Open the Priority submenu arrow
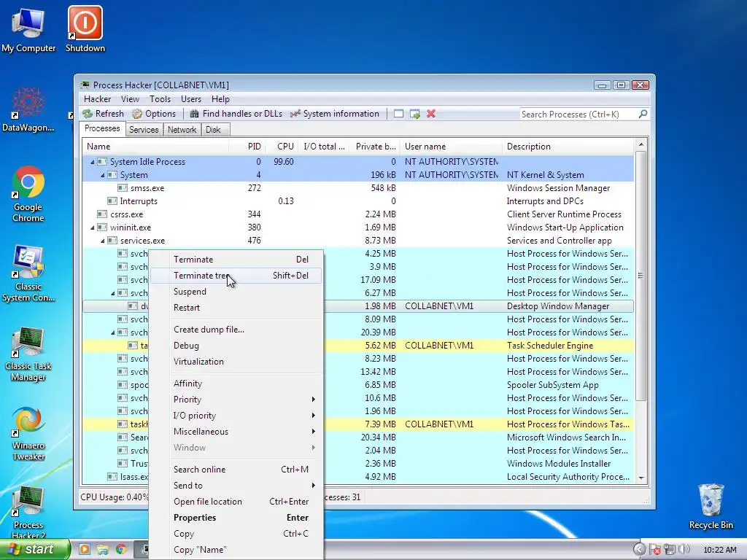Image resolution: width=747 pixels, height=560 pixels. click(x=314, y=400)
